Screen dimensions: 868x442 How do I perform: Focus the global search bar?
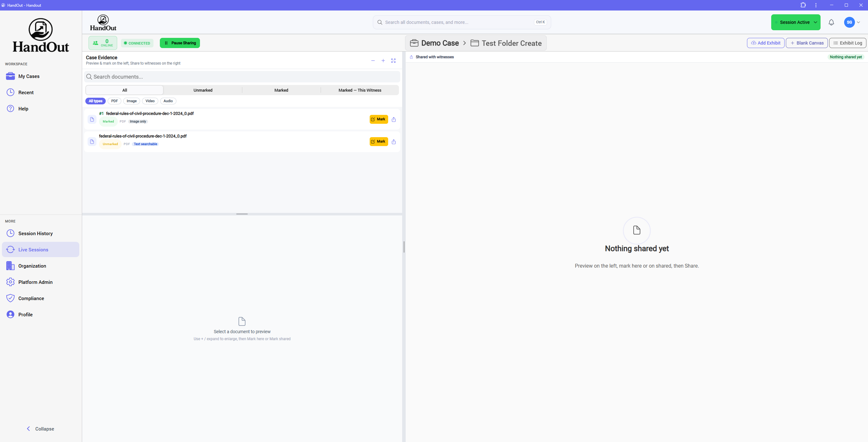pyautogui.click(x=462, y=22)
